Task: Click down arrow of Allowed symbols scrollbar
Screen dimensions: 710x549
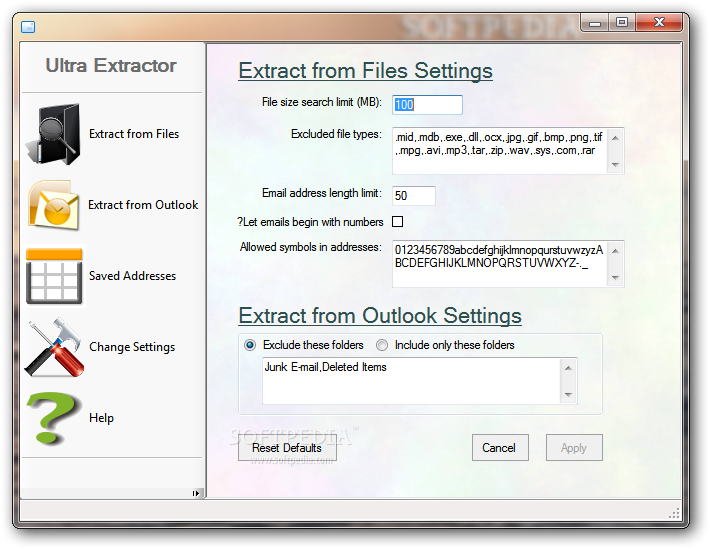Action: tap(615, 277)
